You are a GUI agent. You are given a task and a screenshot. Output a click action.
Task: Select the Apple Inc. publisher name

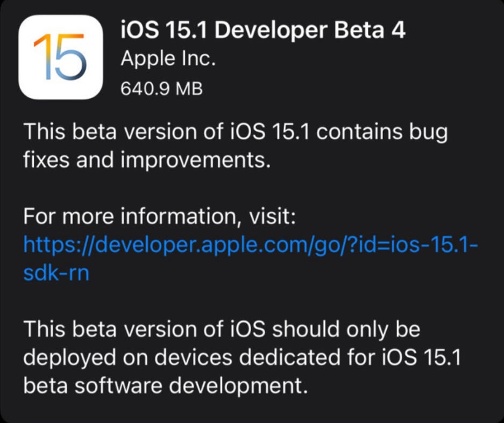tap(168, 59)
